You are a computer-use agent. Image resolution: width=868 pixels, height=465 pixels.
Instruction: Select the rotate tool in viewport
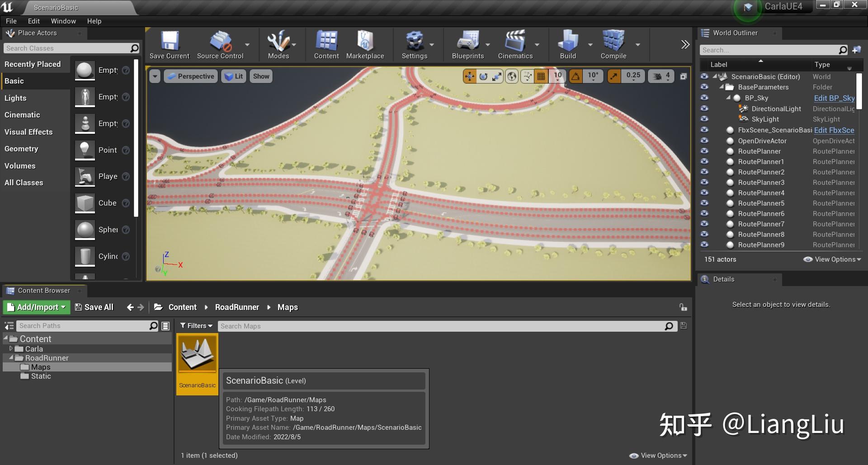coord(483,76)
